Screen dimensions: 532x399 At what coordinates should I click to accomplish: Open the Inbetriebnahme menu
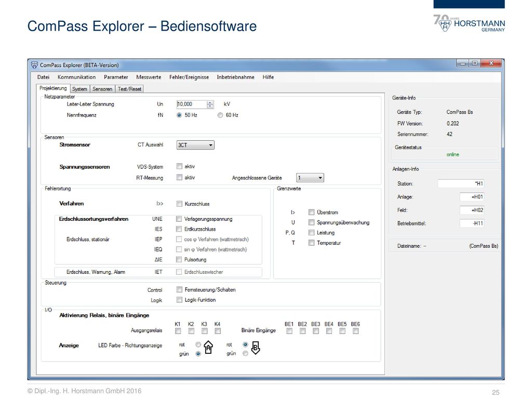pyautogui.click(x=235, y=77)
